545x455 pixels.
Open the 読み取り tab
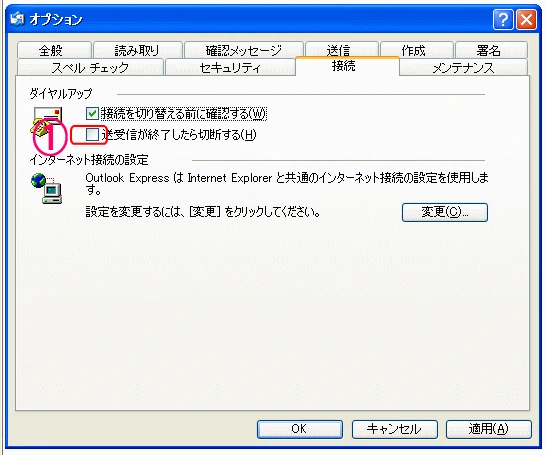click(138, 50)
